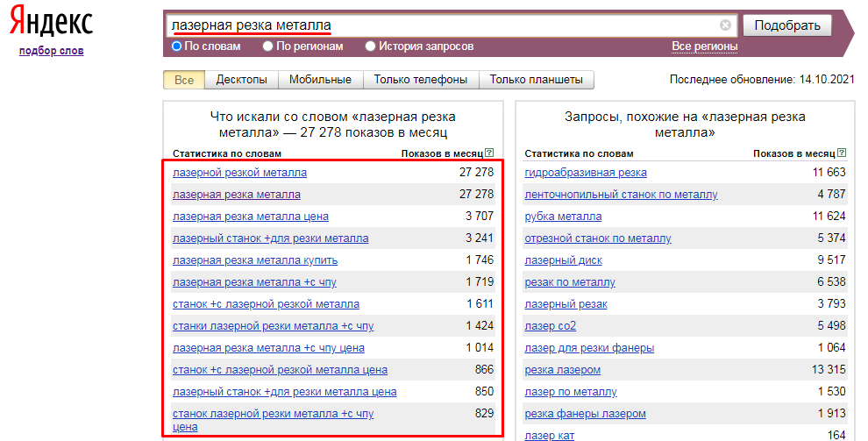Open 'резка фанеры лазером' query link

[x=585, y=414]
